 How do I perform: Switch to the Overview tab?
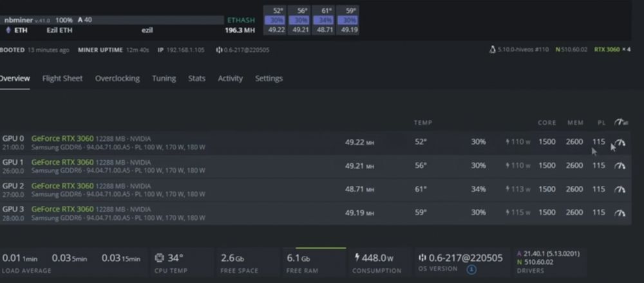(x=14, y=78)
